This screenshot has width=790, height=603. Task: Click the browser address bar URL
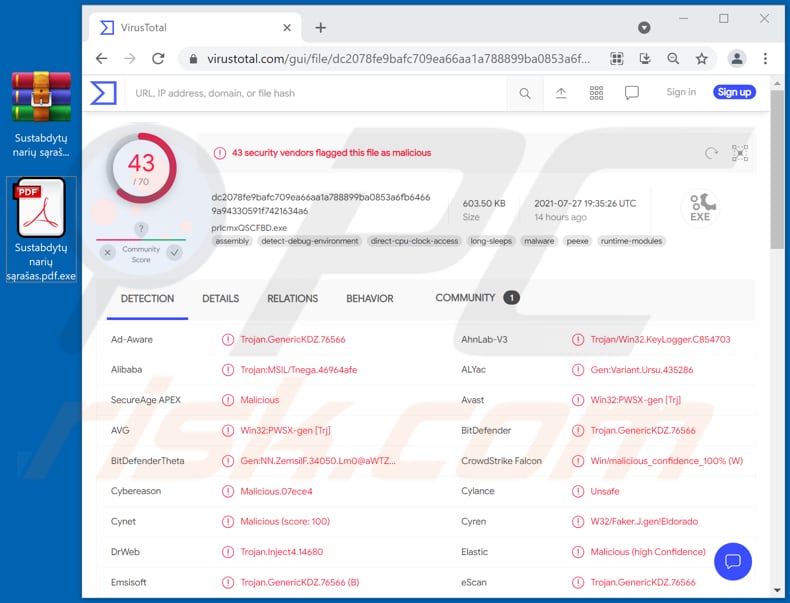[398, 59]
